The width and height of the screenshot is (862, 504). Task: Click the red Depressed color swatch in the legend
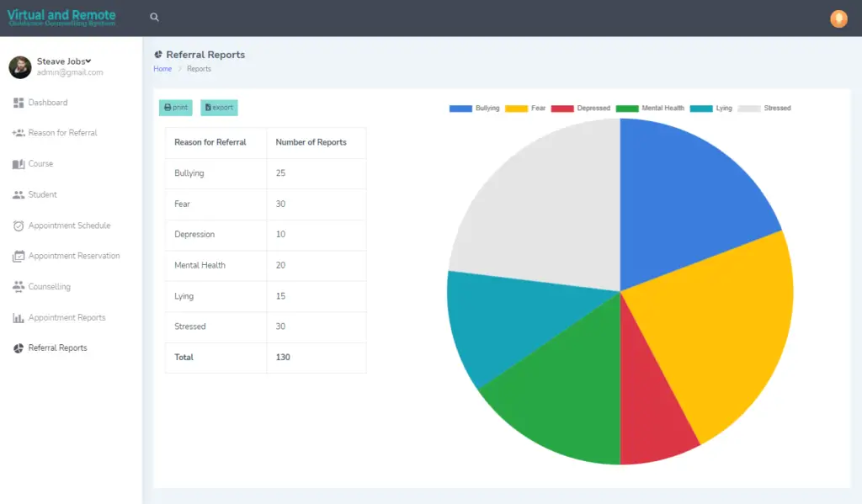[x=562, y=108]
